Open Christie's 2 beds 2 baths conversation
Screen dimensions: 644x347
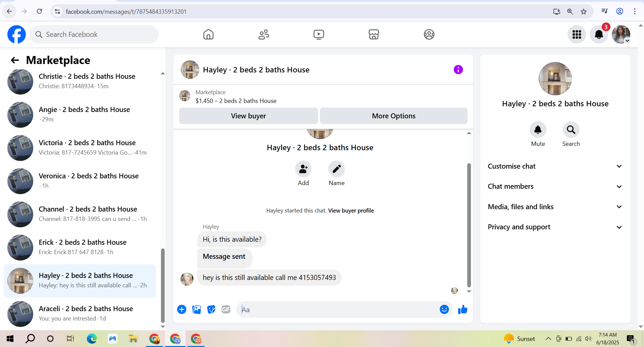[x=80, y=81]
